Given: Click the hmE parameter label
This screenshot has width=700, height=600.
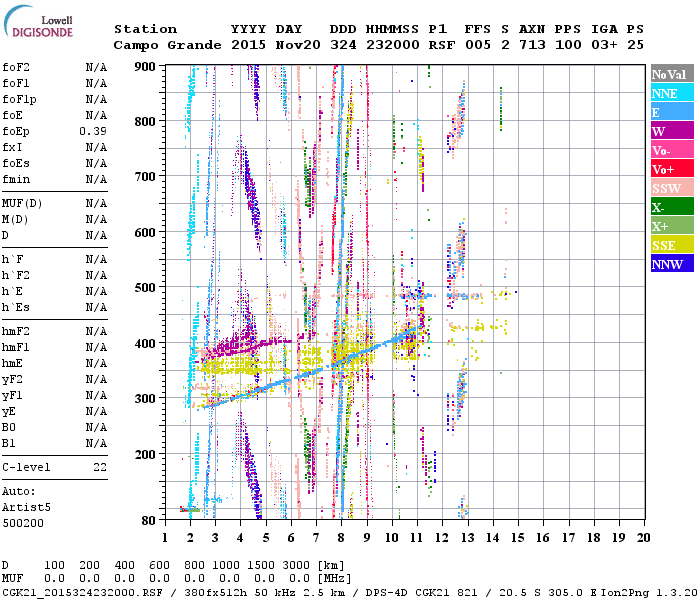Looking at the screenshot, I should pyautogui.click(x=12, y=363).
